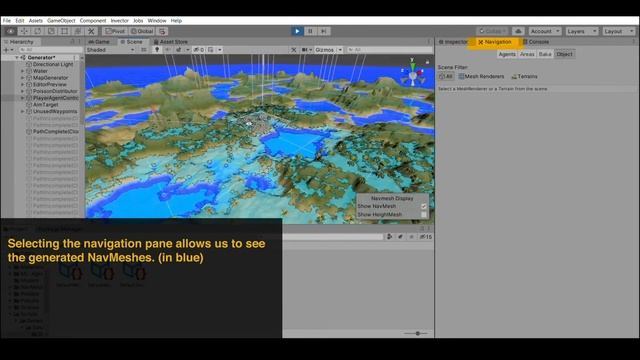Click the scene orientation gizmo
Screen dimensions: 640x360
(412, 75)
